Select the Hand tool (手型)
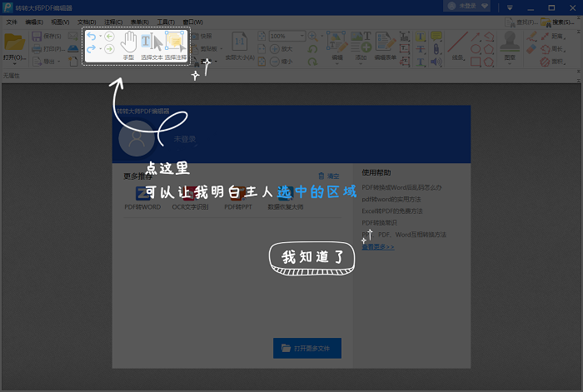The height and width of the screenshot is (392, 583). point(128,45)
